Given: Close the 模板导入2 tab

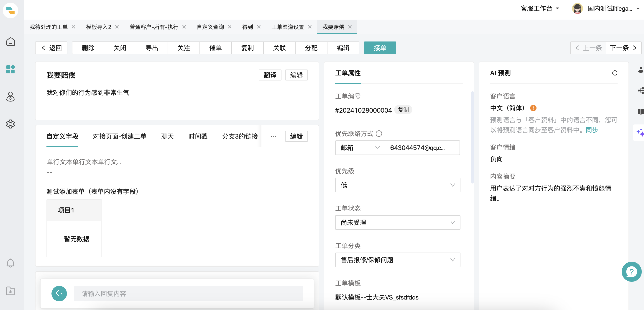Looking at the screenshot, I should (x=117, y=27).
